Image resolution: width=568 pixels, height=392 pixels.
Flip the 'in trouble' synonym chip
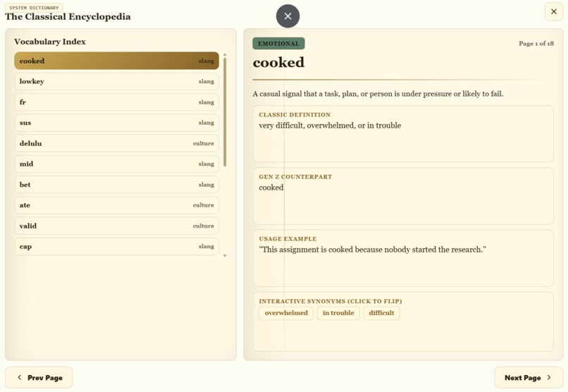point(338,313)
